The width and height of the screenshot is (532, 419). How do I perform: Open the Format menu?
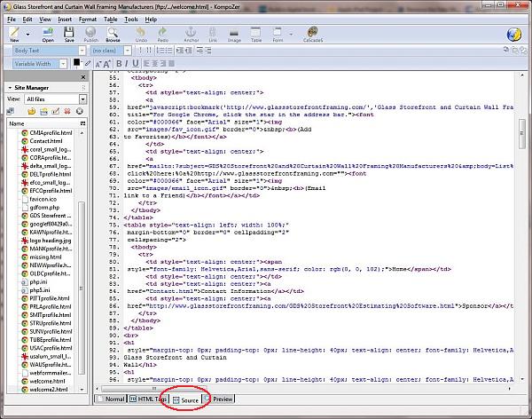[88, 20]
